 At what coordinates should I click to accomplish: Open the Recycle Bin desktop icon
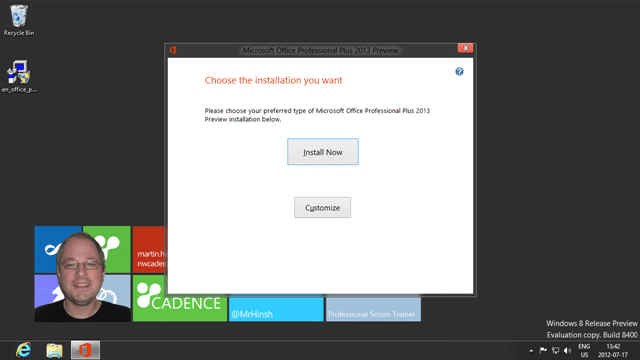(x=19, y=20)
